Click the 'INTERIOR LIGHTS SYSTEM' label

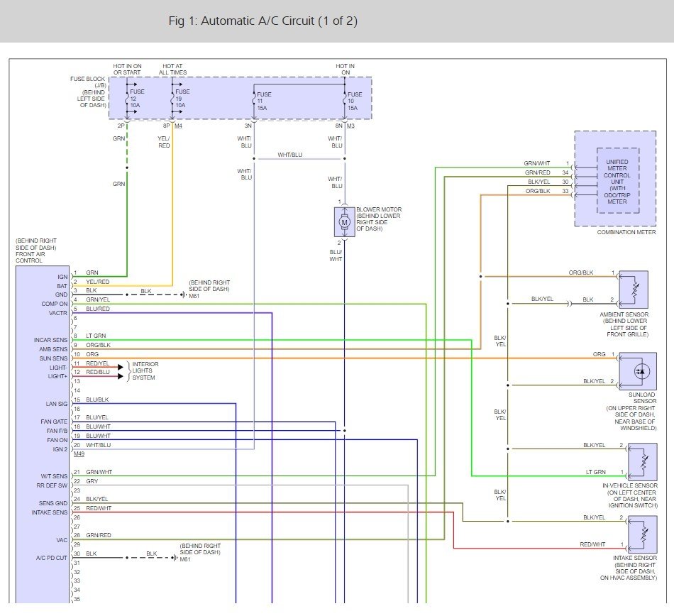point(145,370)
